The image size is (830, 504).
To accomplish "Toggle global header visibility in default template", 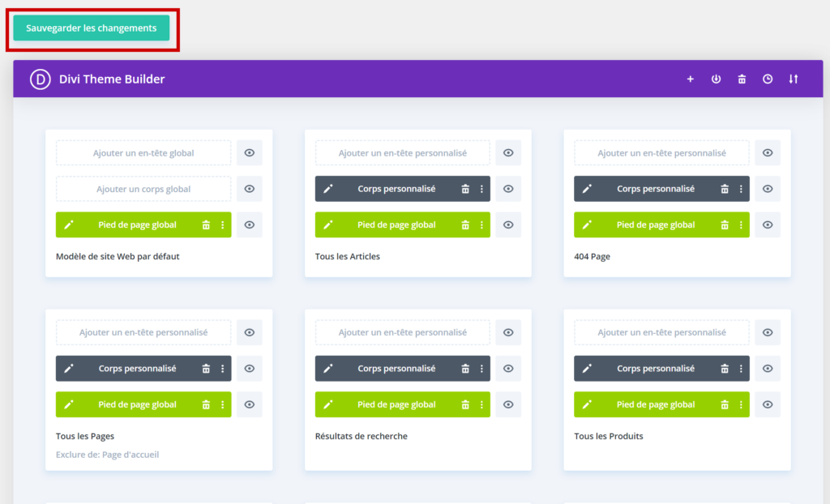I will pyautogui.click(x=250, y=153).
